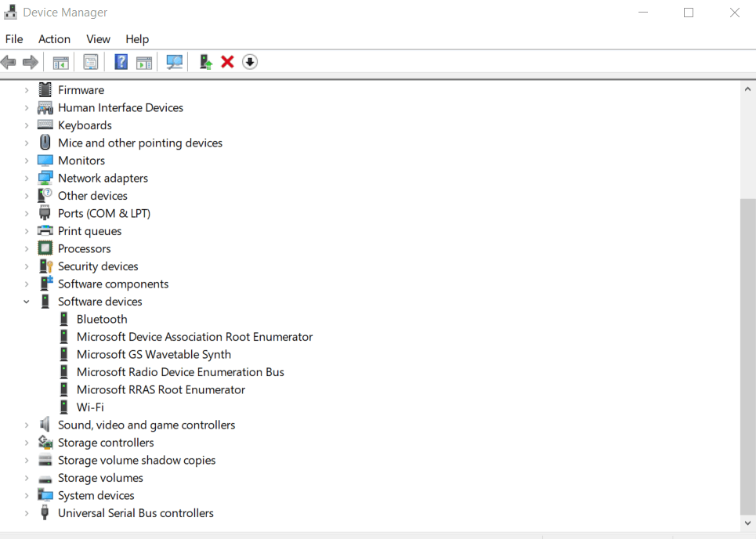Expand the Keyboards category
The image size is (756, 539).
click(x=27, y=125)
